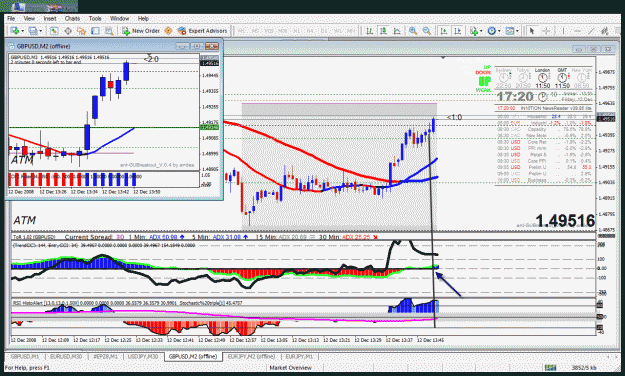The height and width of the screenshot is (376, 625).
Task: Select the MN timeframe button
Action: [351, 31]
